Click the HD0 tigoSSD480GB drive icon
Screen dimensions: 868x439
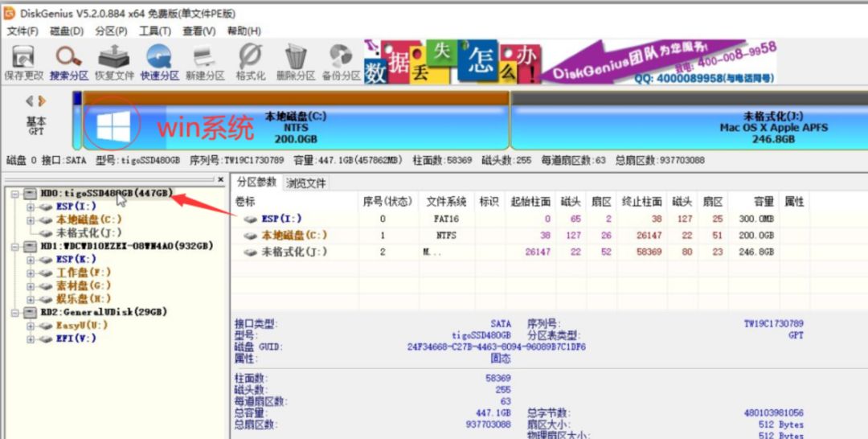click(31, 193)
